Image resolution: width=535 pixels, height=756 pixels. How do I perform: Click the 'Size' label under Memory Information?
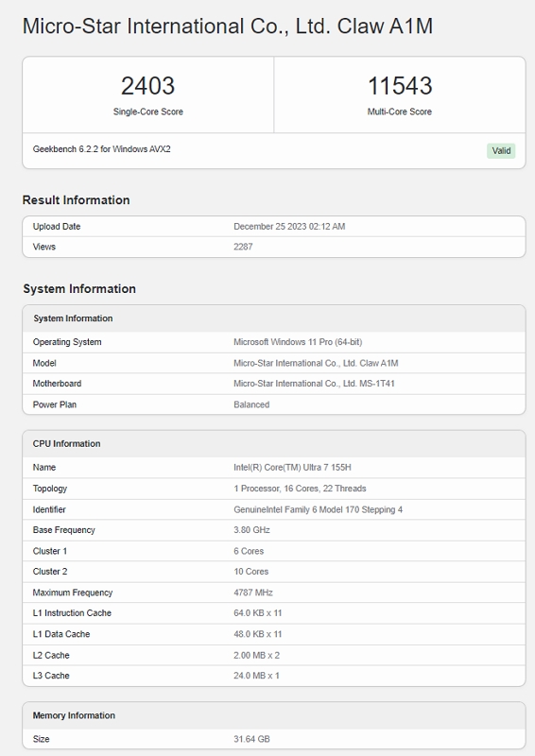coord(41,739)
